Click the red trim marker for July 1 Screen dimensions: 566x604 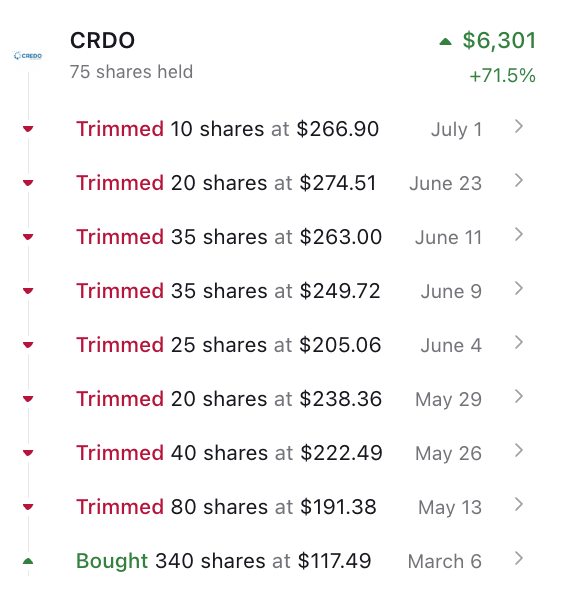click(28, 129)
